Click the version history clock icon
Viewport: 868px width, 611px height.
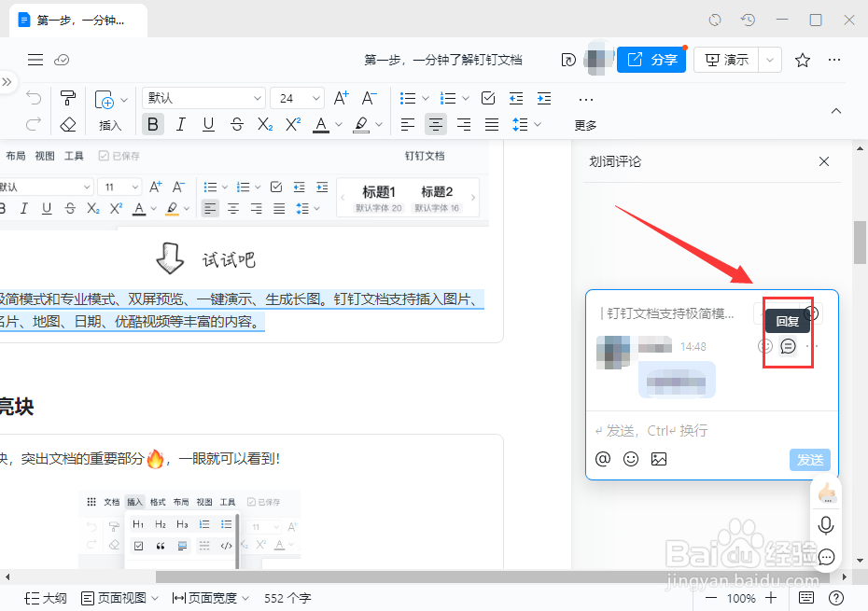(748, 20)
